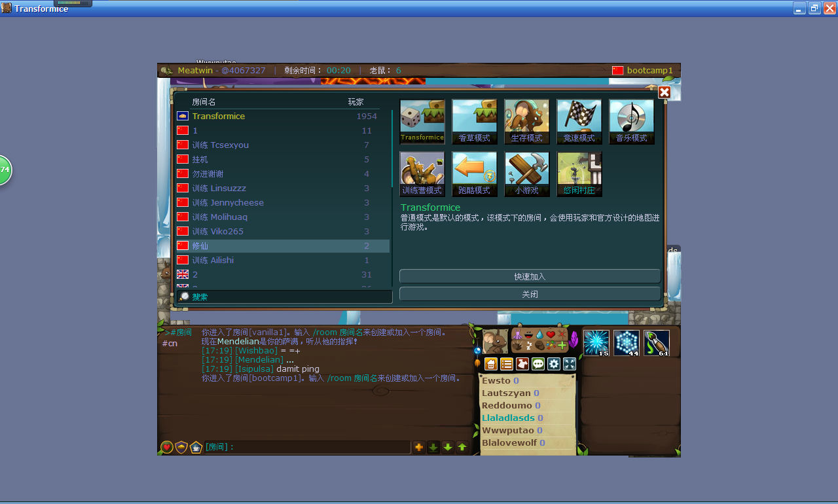This screenshot has height=504, width=838.
Task: Open the settings gear button
Action: tap(554, 364)
